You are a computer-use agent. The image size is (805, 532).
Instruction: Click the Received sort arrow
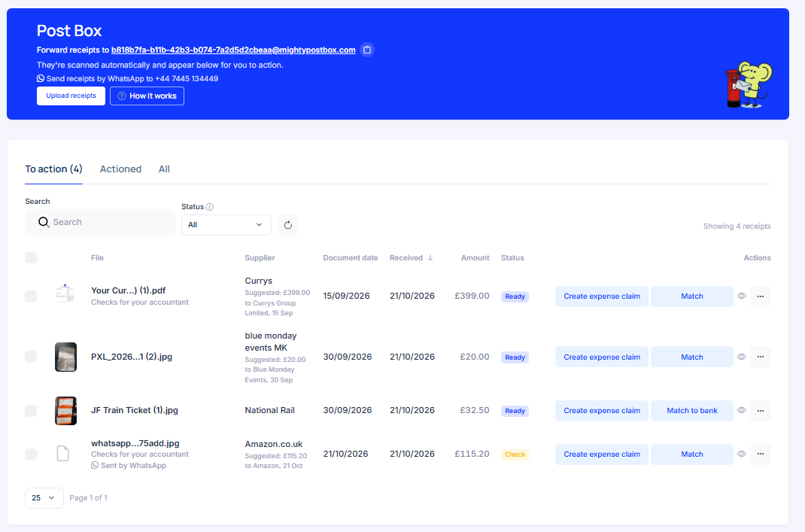pyautogui.click(x=430, y=258)
